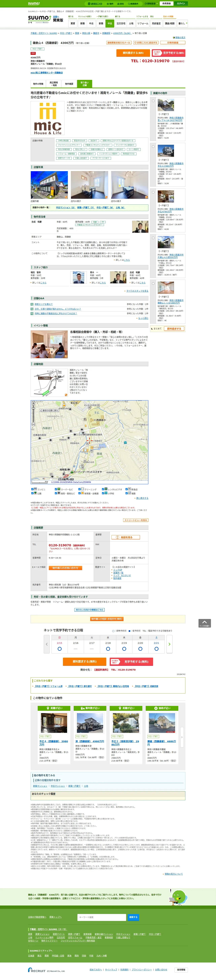The image size is (216, 980).
Task: Tick the first sidebar property checkbox
Action: (153, 101)
